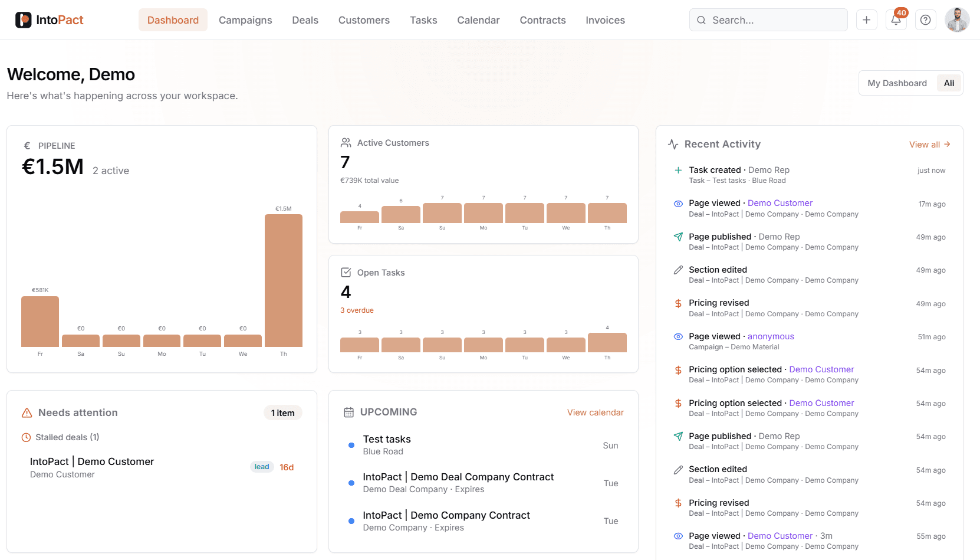Click the IntoPact logo icon
This screenshot has height=560, width=980.
pyautogui.click(x=23, y=20)
